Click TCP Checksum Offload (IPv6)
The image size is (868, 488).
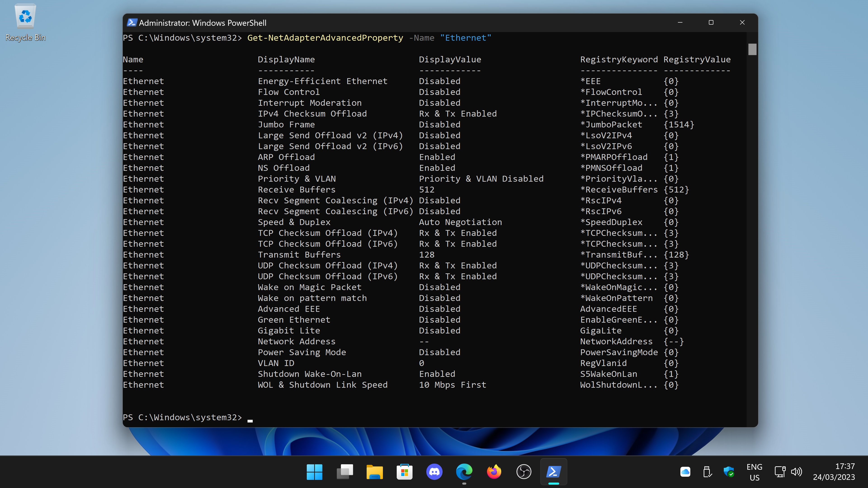(328, 244)
